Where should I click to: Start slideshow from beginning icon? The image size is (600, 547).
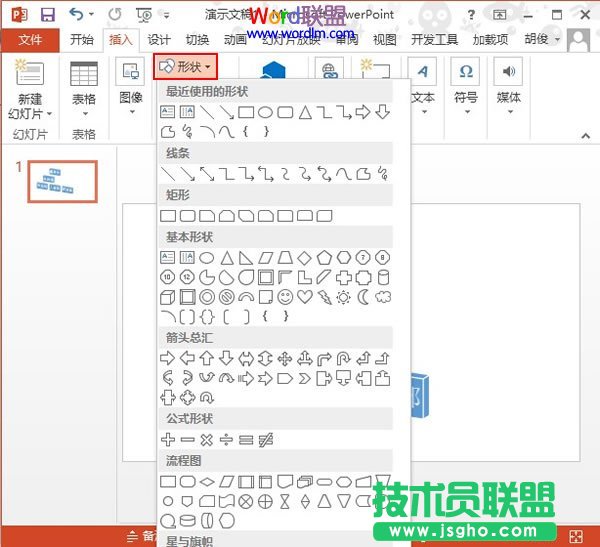144,15
